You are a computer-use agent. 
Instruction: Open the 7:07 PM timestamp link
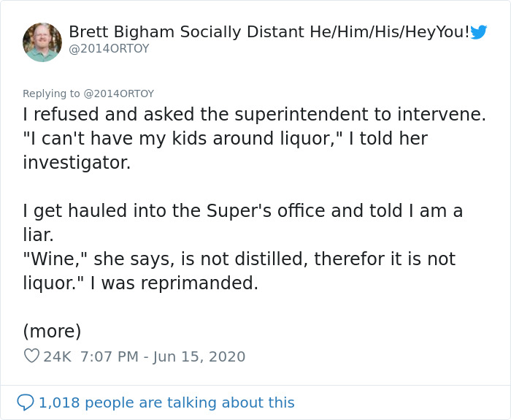[x=107, y=356]
